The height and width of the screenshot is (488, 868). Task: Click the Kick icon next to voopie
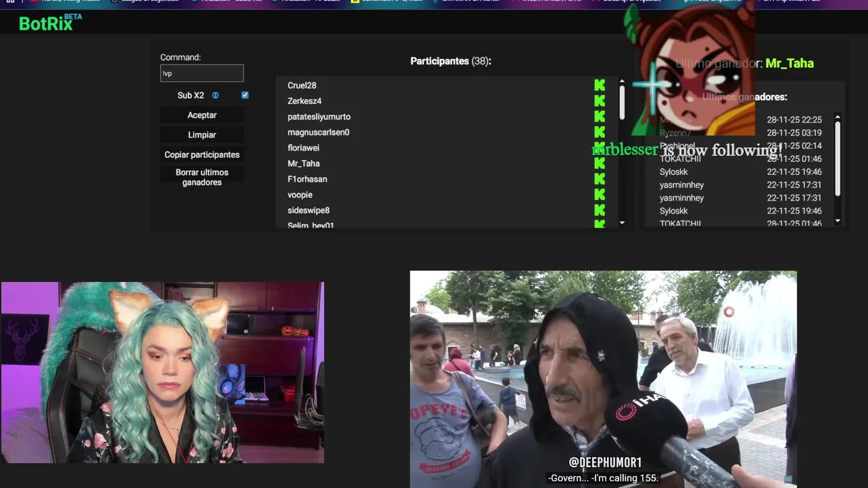[599, 195]
